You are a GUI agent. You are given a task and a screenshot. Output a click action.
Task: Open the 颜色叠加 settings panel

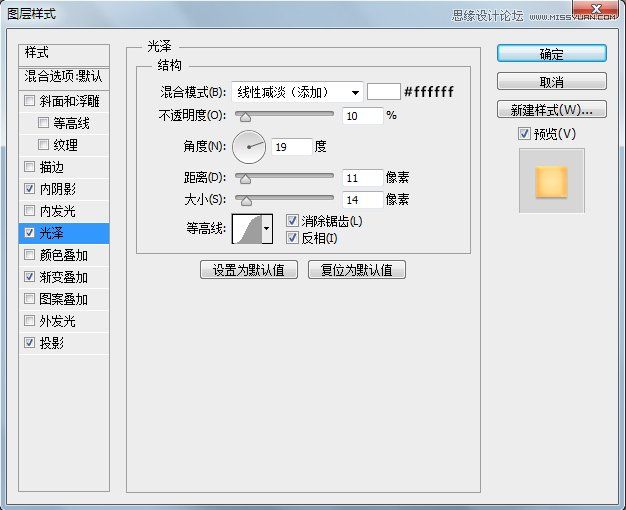point(63,255)
